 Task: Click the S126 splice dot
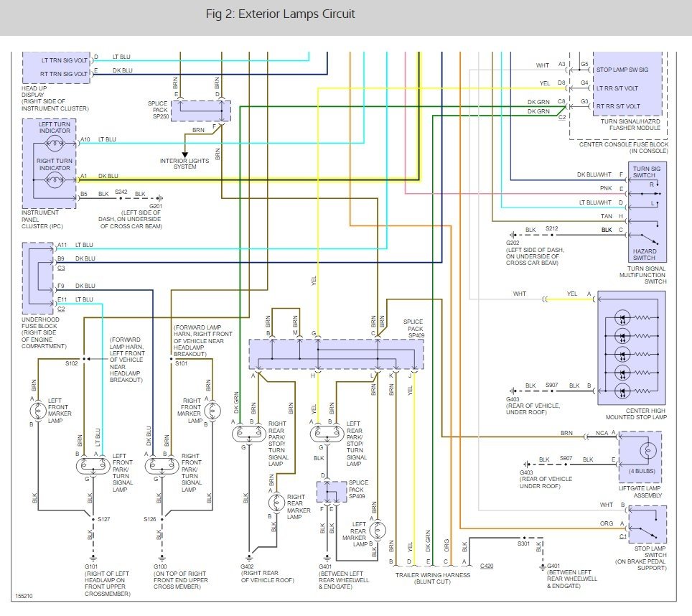pyautogui.click(x=162, y=519)
